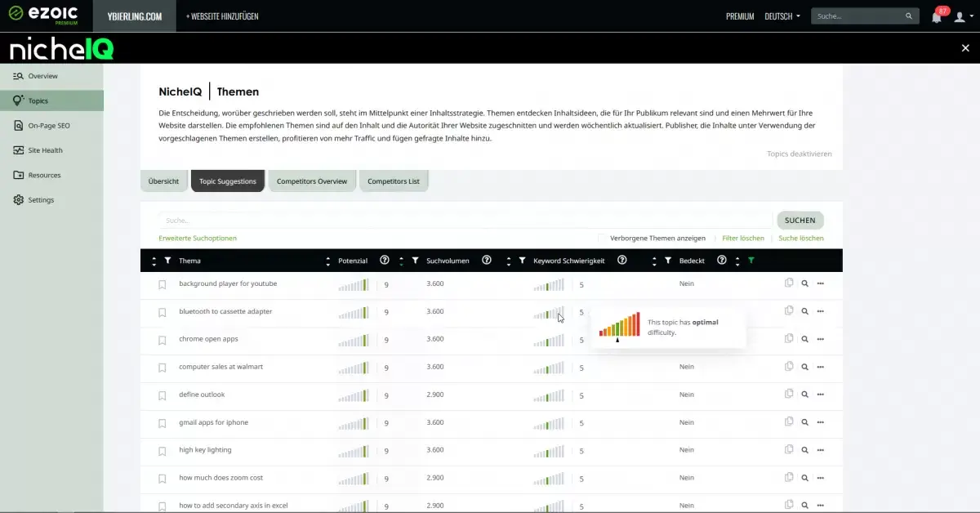Image resolution: width=980 pixels, height=513 pixels.
Task: Click the filter icon before Thema column
Action: click(167, 261)
